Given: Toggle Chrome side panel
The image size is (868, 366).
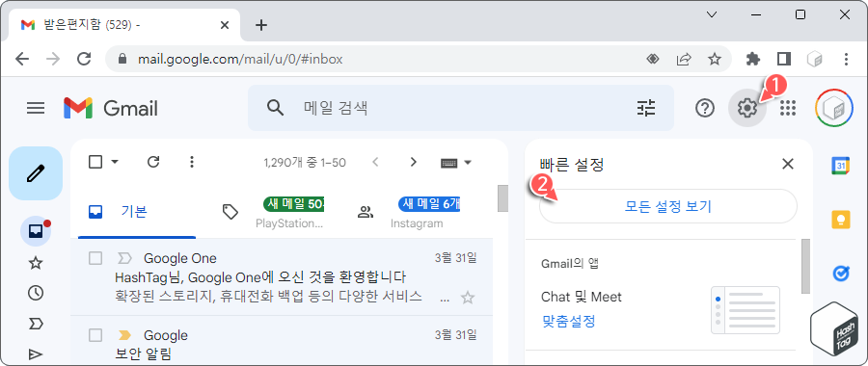Looking at the screenshot, I should 783,59.
